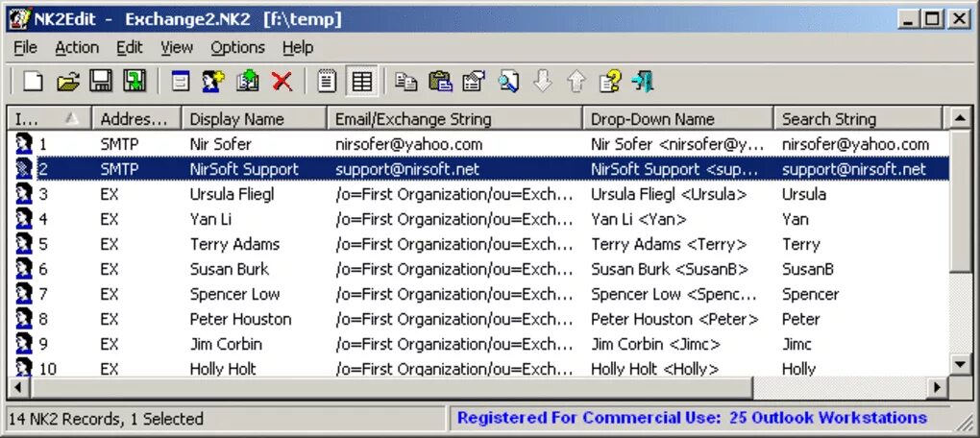This screenshot has height=438, width=980.
Task: Sort by Drop-Down Name column header
Action: pos(678,119)
